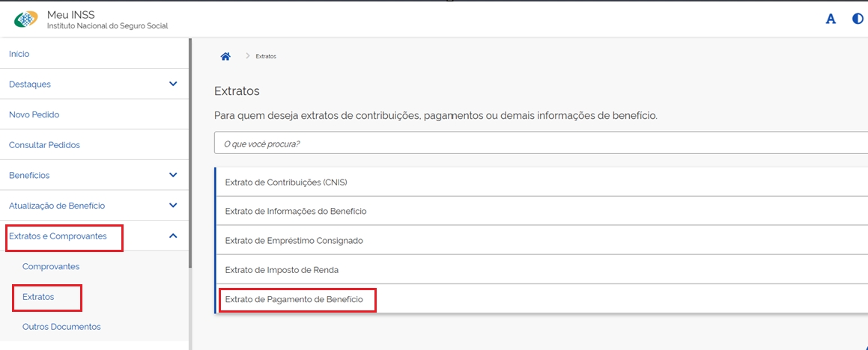
Task: Click the home icon in breadcrumb
Action: coord(225,56)
